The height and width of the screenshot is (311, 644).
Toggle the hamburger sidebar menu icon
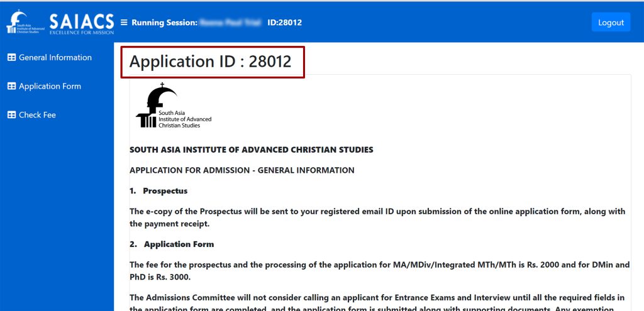click(124, 22)
